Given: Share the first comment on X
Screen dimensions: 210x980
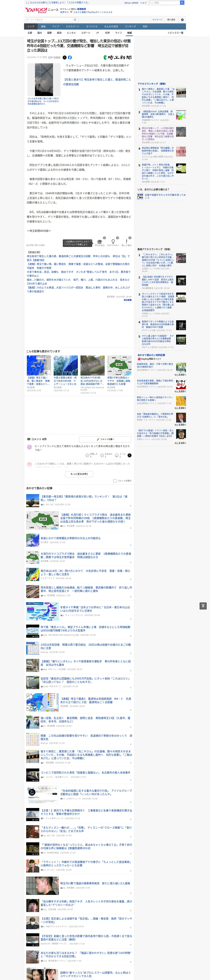Looking at the screenshot, I should 130,455.
